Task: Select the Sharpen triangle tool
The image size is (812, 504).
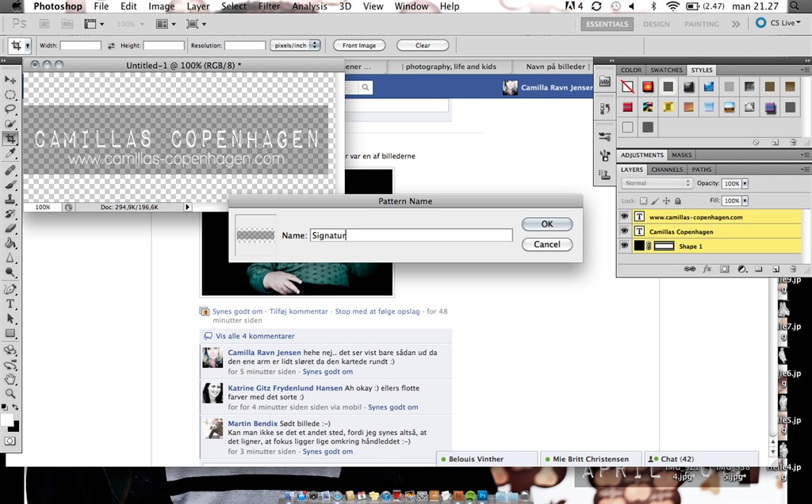Action: click(x=10, y=258)
